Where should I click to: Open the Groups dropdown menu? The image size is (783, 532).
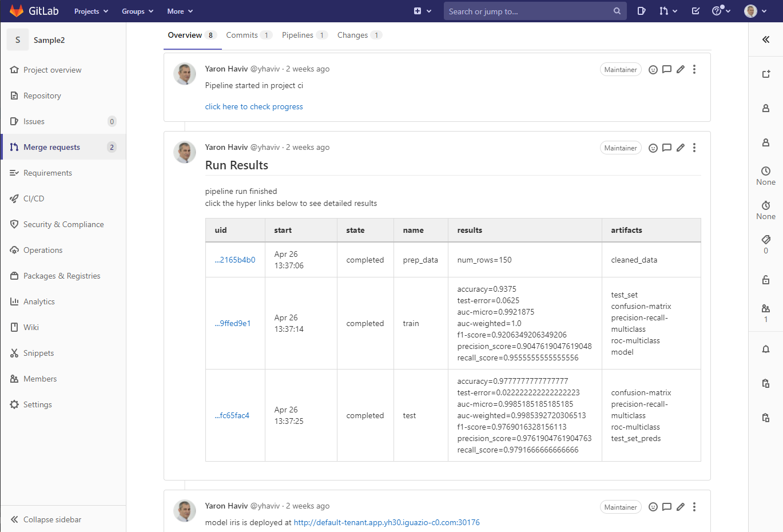click(x=137, y=11)
